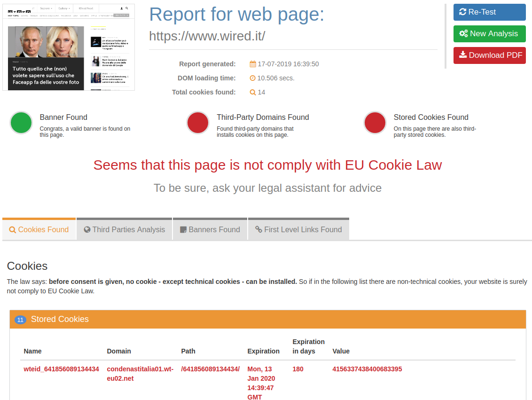
Task: Click the Stored Cookies Found heading
Action: tap(431, 118)
